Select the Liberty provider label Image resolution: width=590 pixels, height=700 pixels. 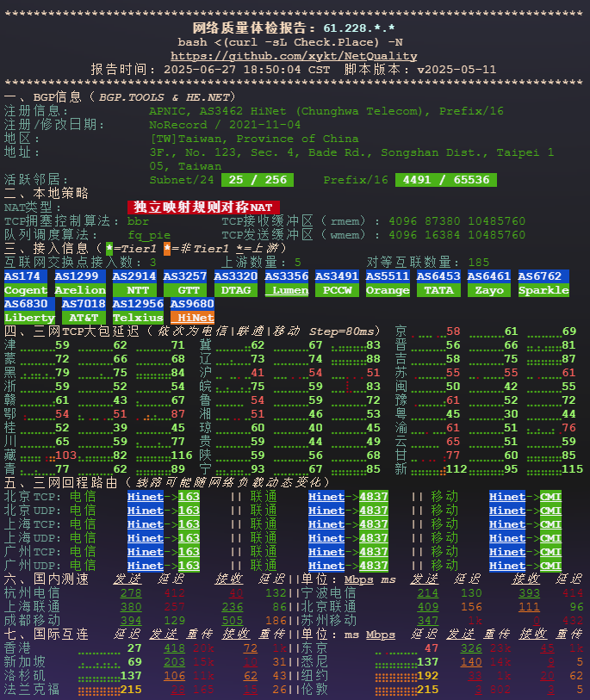(x=26, y=318)
